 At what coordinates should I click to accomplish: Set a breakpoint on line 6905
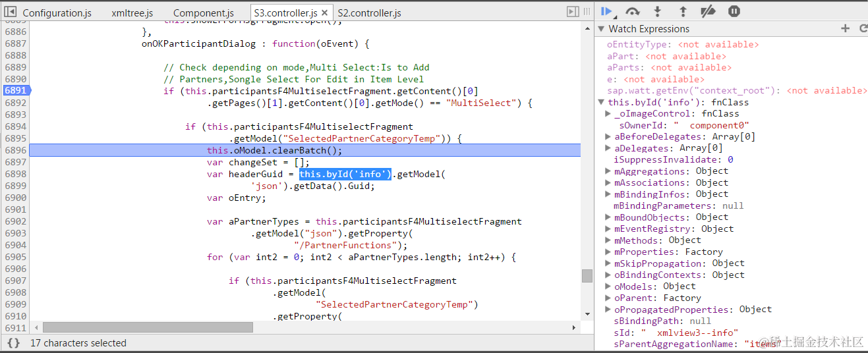[16, 257]
